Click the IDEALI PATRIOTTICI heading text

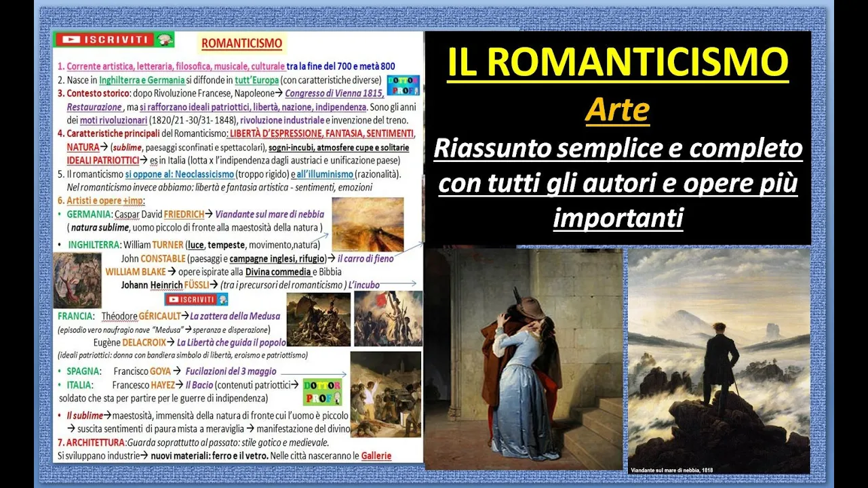[x=102, y=161]
